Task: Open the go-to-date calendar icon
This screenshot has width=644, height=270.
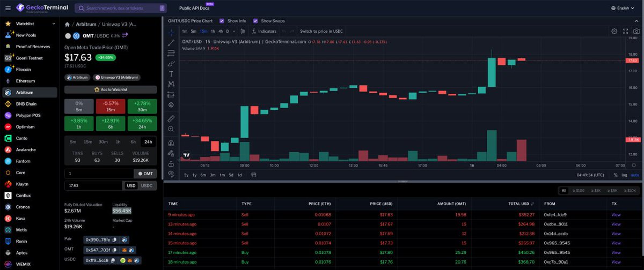Action: (x=253, y=175)
